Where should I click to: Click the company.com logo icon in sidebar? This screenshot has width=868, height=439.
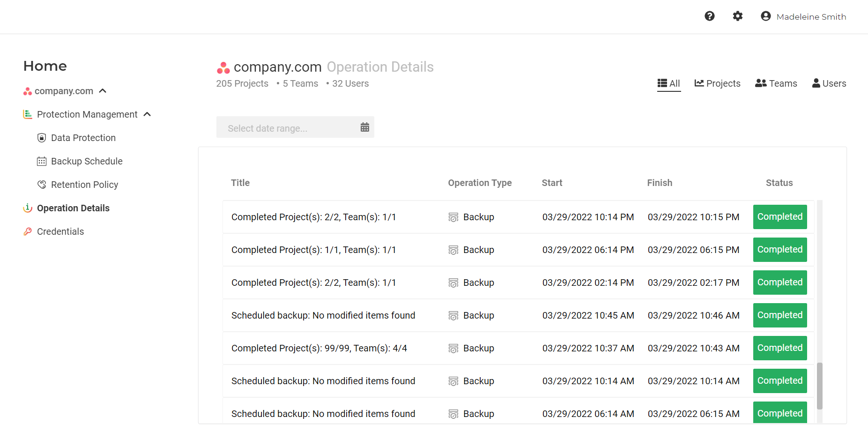tap(28, 91)
